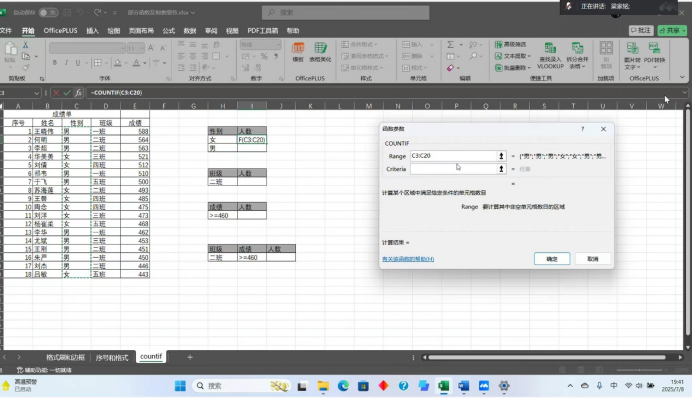Open the PDF工具箱 ribbon tab
The width and height of the screenshot is (693, 398).
pos(263,30)
